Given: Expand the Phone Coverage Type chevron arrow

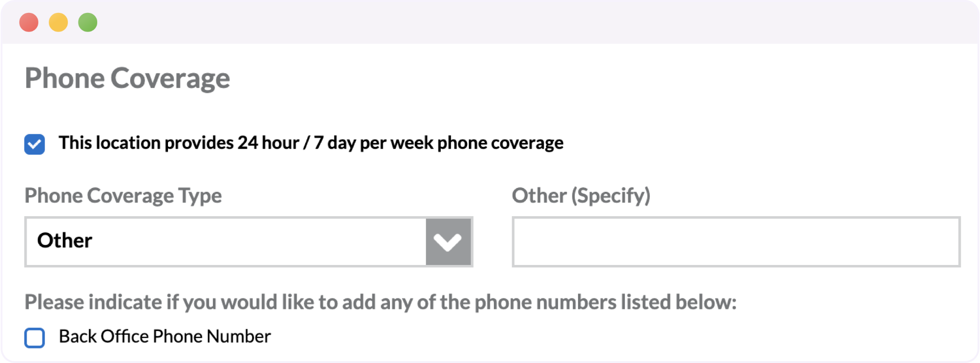Looking at the screenshot, I should tap(448, 242).
